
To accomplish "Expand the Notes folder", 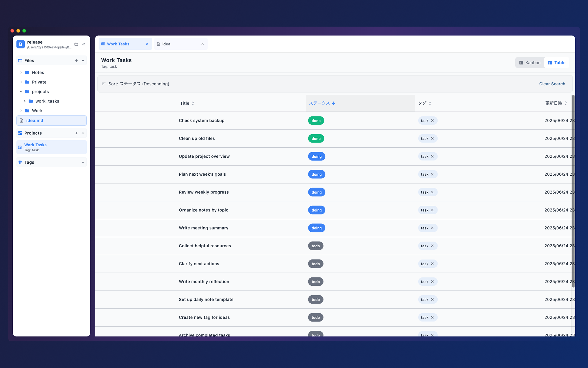I will tap(21, 73).
